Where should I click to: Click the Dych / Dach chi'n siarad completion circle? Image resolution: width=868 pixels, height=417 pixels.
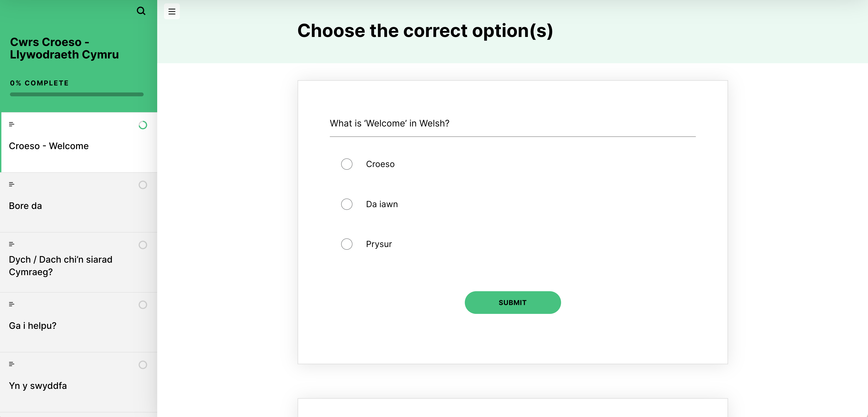pos(142,245)
